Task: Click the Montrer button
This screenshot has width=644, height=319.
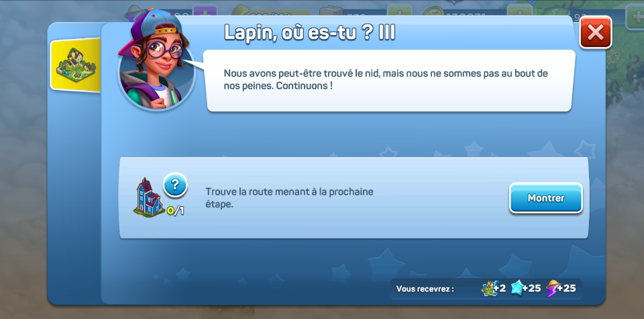Action: [546, 198]
